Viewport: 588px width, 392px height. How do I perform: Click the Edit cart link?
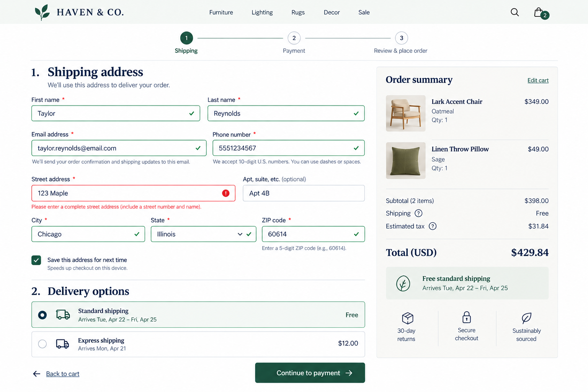(538, 80)
